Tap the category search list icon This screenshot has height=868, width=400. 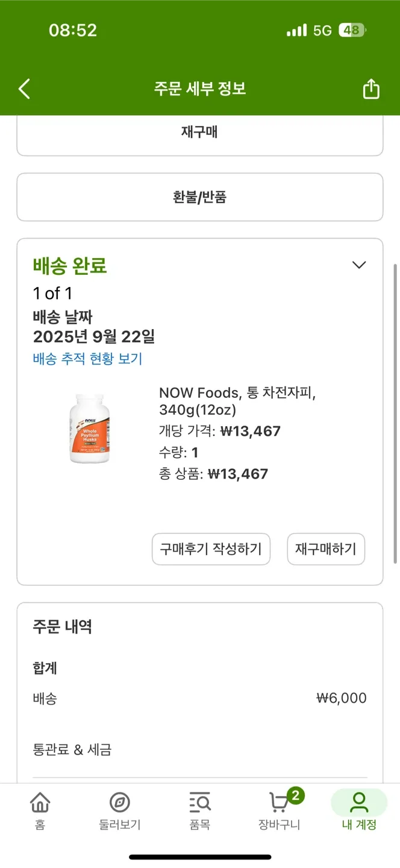click(199, 803)
